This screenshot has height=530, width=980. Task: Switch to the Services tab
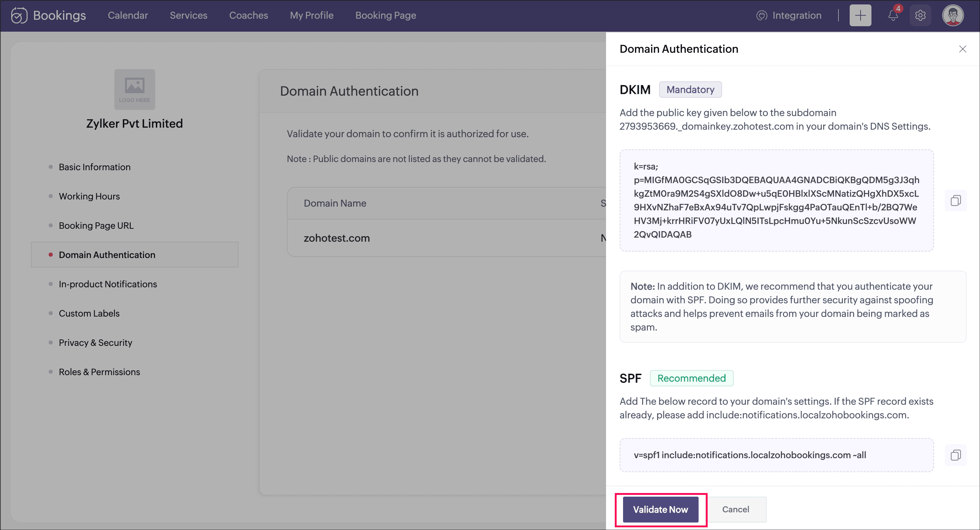pos(188,16)
